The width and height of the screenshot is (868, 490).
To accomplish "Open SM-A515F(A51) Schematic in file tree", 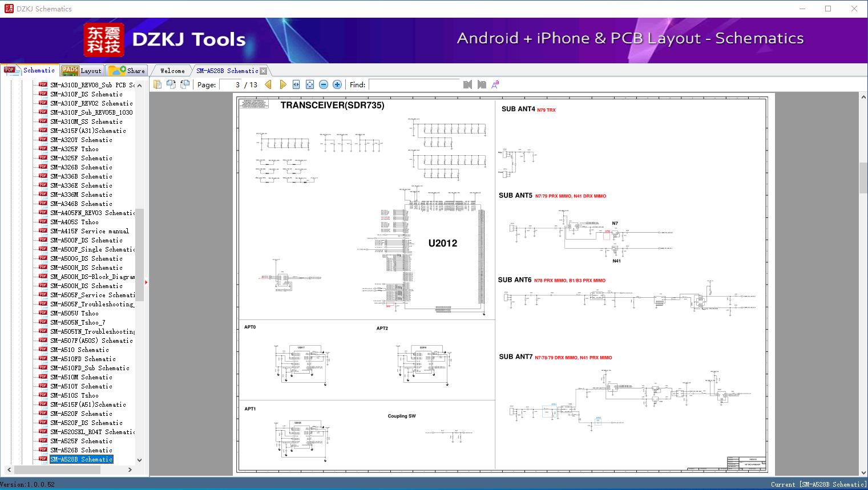I will (x=88, y=404).
